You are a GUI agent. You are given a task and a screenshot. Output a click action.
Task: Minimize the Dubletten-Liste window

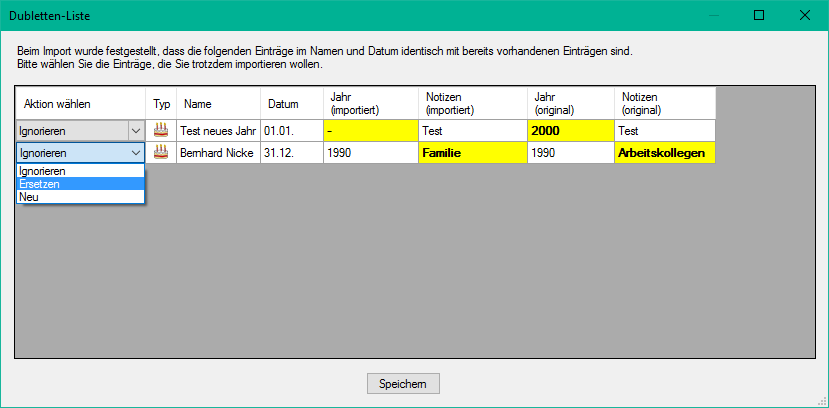[x=713, y=15]
